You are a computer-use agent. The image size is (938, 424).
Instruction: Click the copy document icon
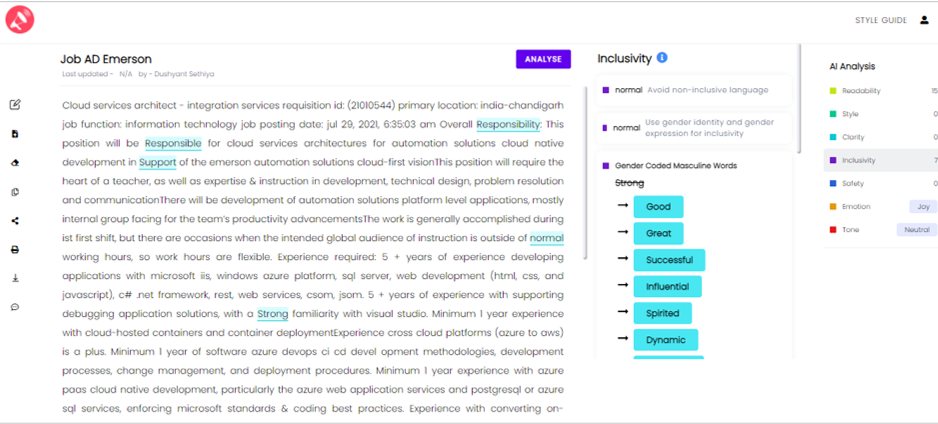click(x=16, y=192)
